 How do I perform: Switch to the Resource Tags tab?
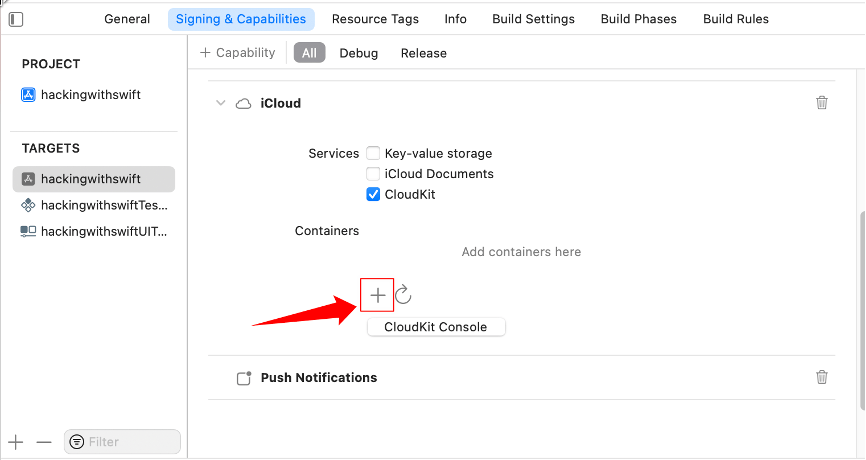tap(375, 19)
